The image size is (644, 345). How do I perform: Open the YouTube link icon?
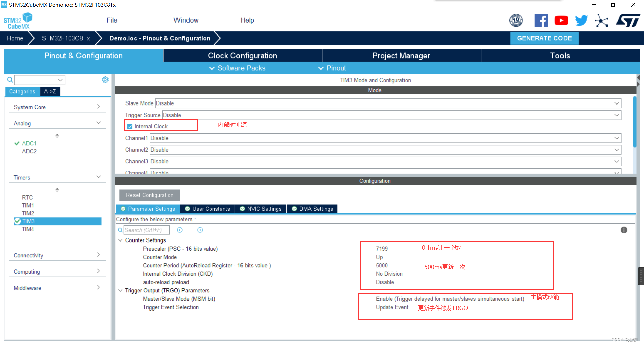[561, 21]
